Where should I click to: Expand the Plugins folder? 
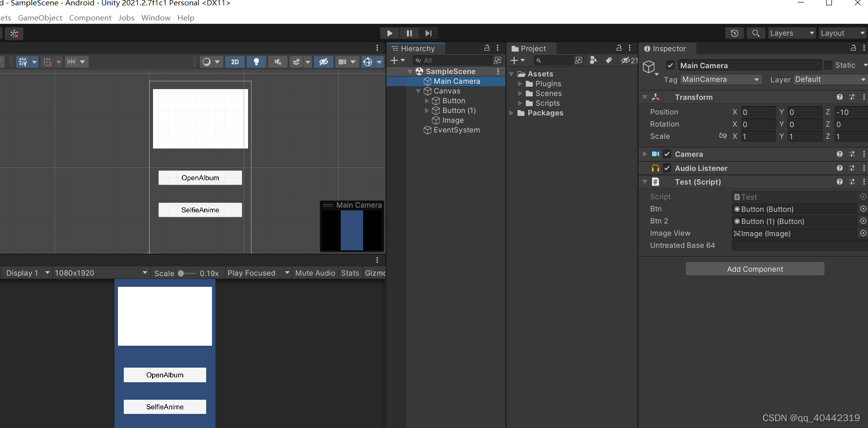[520, 84]
